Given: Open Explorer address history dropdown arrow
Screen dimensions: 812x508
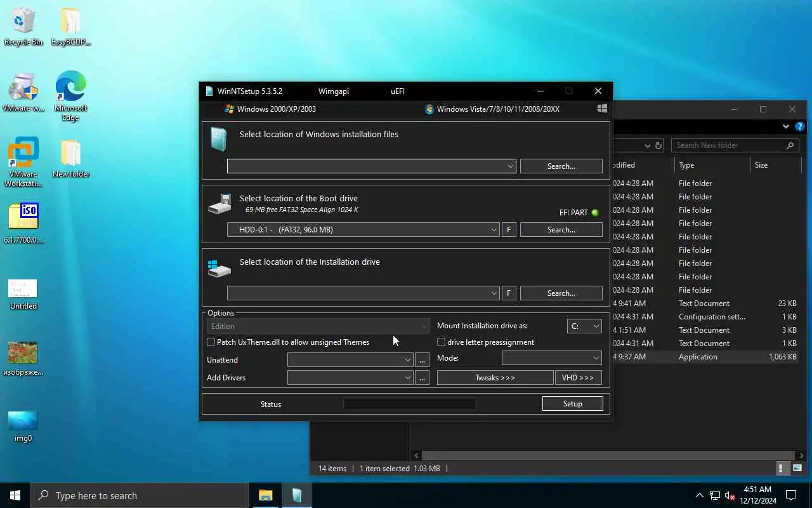Looking at the screenshot, I should tap(648, 145).
